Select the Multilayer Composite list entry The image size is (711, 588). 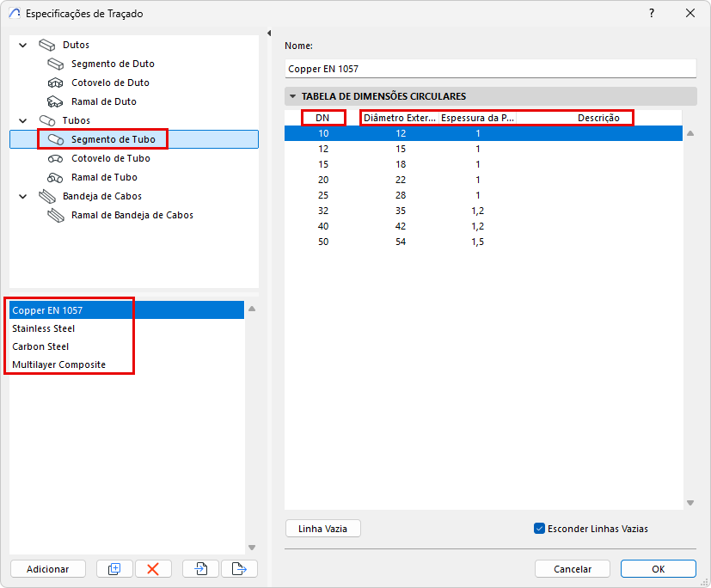coord(126,364)
